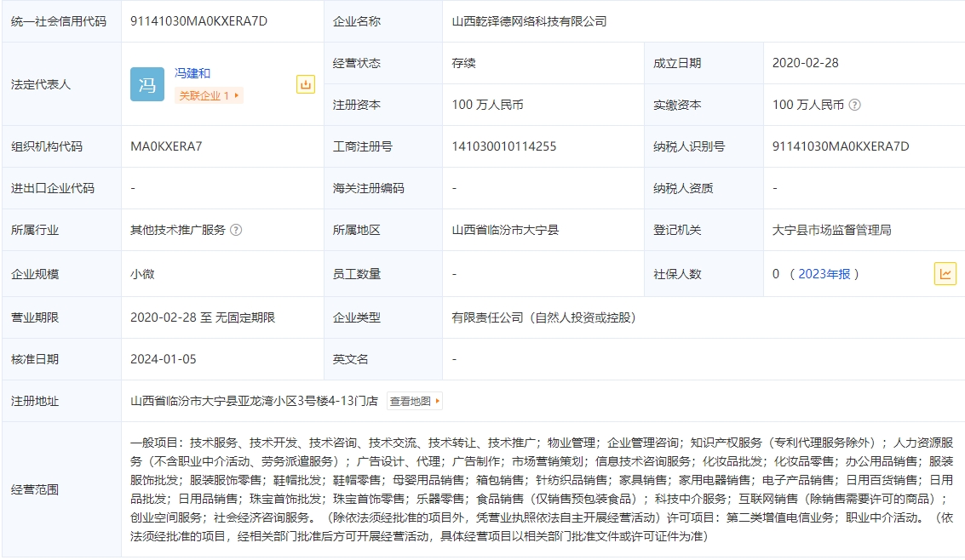965x560 pixels.
Task: Click the 冯 avatar icon of the legal representative
Action: pyautogui.click(x=147, y=84)
